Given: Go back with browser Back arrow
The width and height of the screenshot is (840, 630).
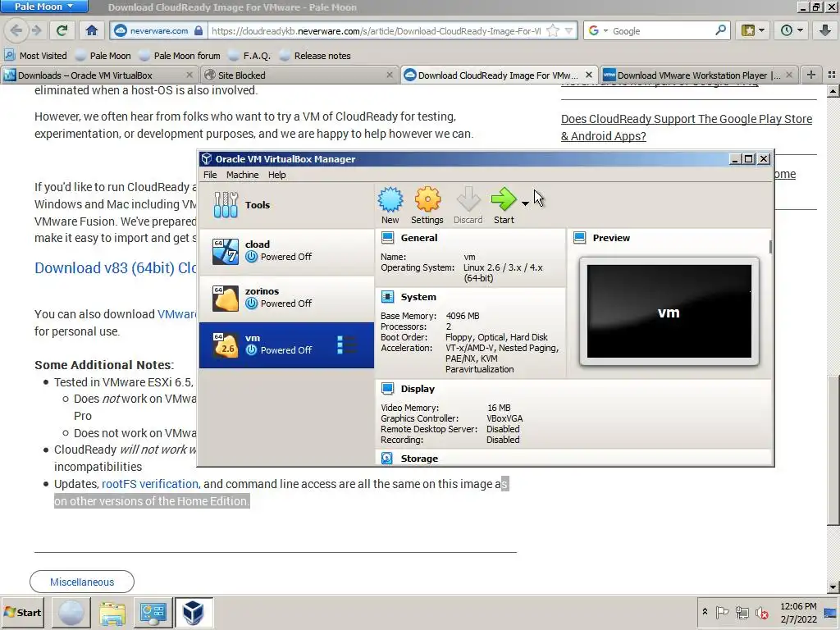Looking at the screenshot, I should point(16,30).
